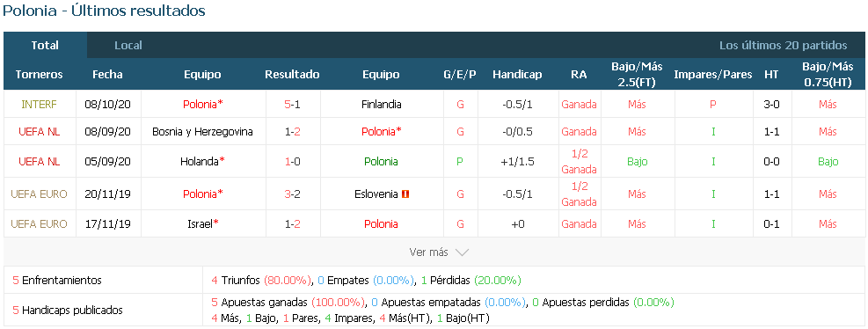Open the INTERF tournament link

(x=39, y=104)
